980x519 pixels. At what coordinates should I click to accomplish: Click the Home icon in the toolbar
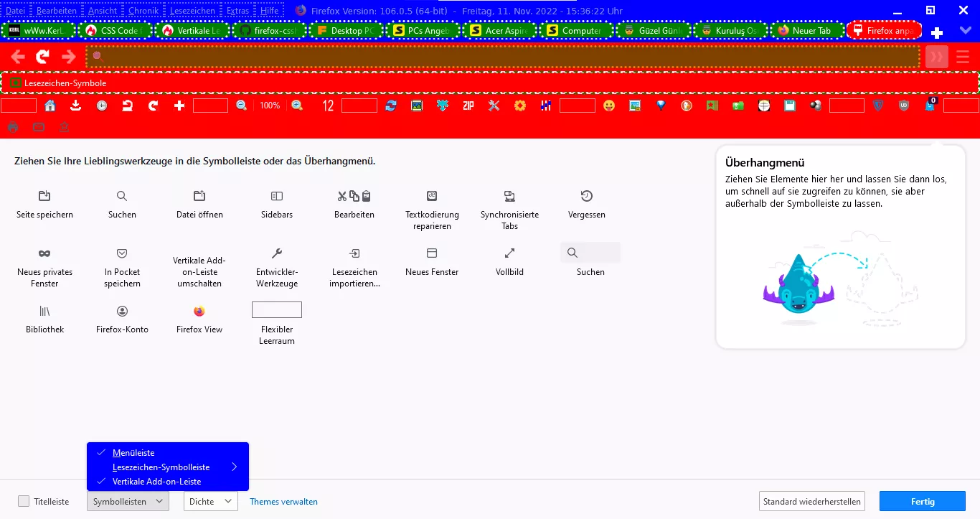tap(50, 106)
